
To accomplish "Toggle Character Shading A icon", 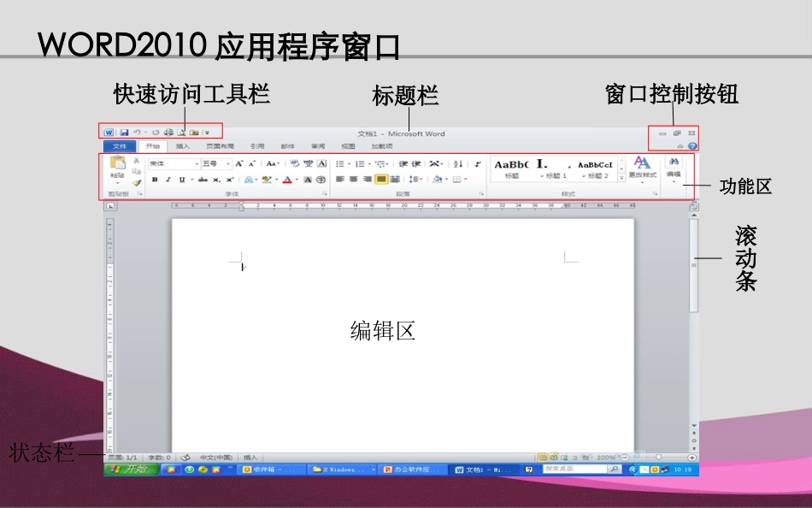I will click(308, 180).
